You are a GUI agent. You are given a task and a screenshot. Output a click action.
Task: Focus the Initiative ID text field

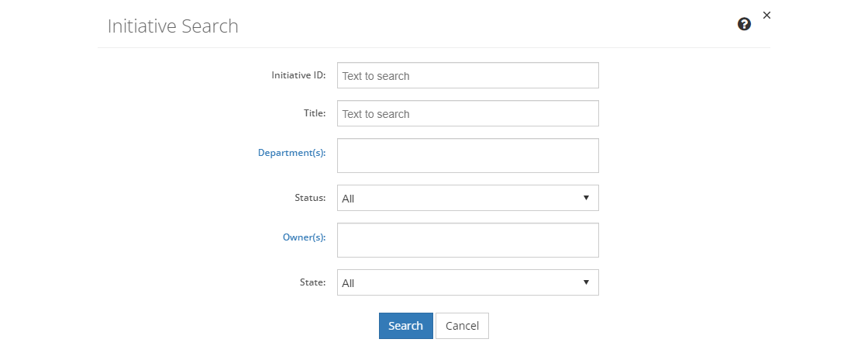(467, 75)
